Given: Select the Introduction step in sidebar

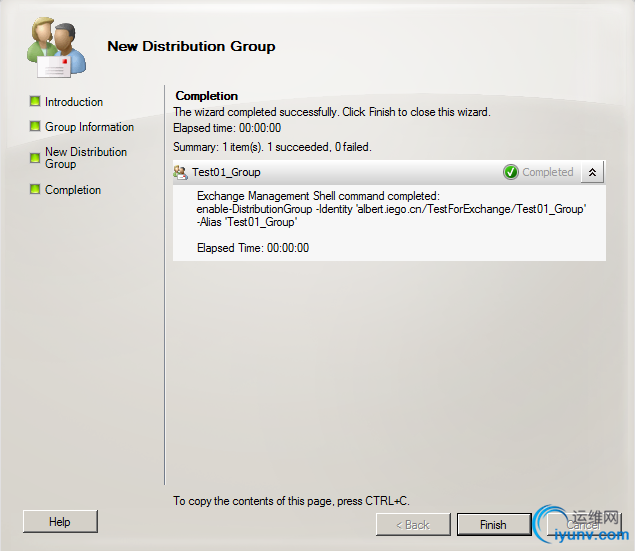Looking at the screenshot, I should pos(74,102).
